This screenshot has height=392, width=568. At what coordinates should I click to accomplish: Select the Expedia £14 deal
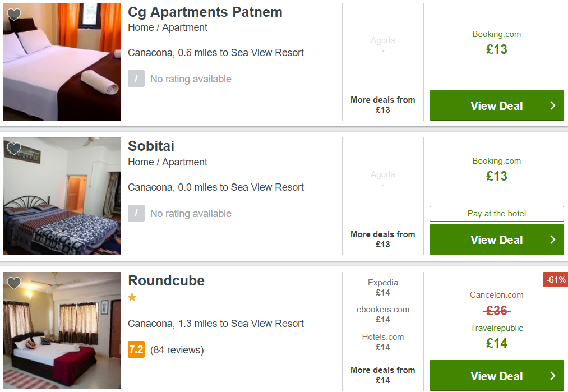[x=383, y=288]
